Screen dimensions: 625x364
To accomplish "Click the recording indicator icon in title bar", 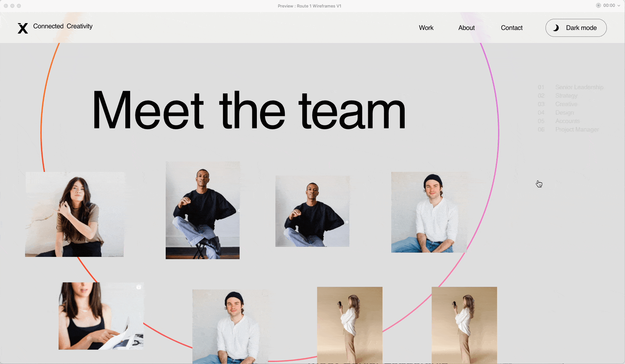I will [598, 6].
